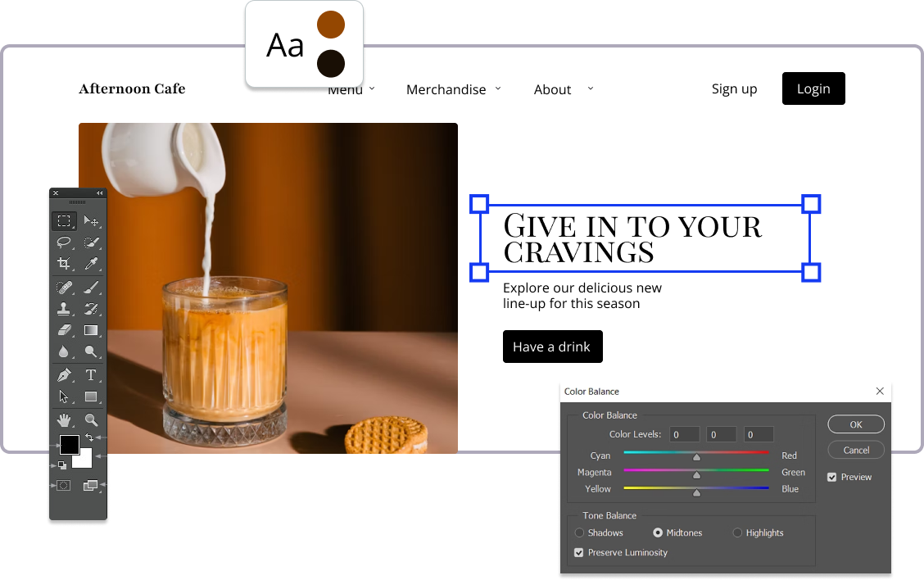924x580 pixels.
Task: Open the About dropdown in navigation
Action: coord(563,89)
